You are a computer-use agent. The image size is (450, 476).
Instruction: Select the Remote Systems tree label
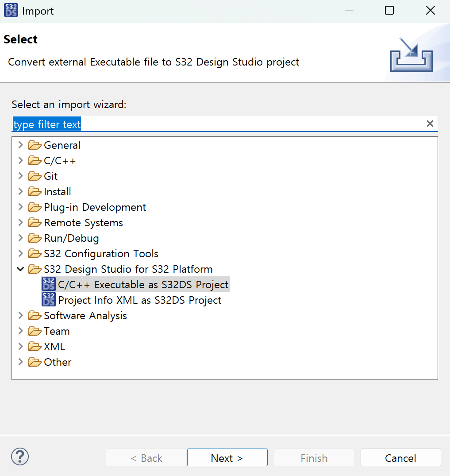84,223
